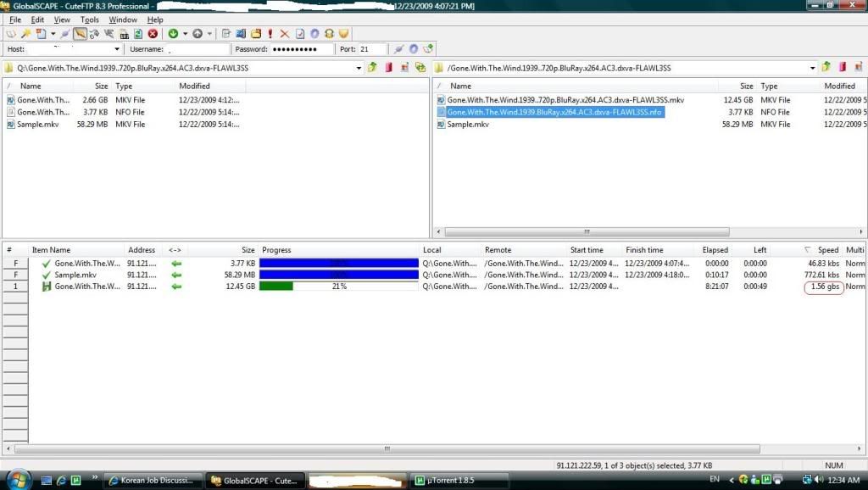Sort remote files by Size column

pyautogui.click(x=746, y=86)
